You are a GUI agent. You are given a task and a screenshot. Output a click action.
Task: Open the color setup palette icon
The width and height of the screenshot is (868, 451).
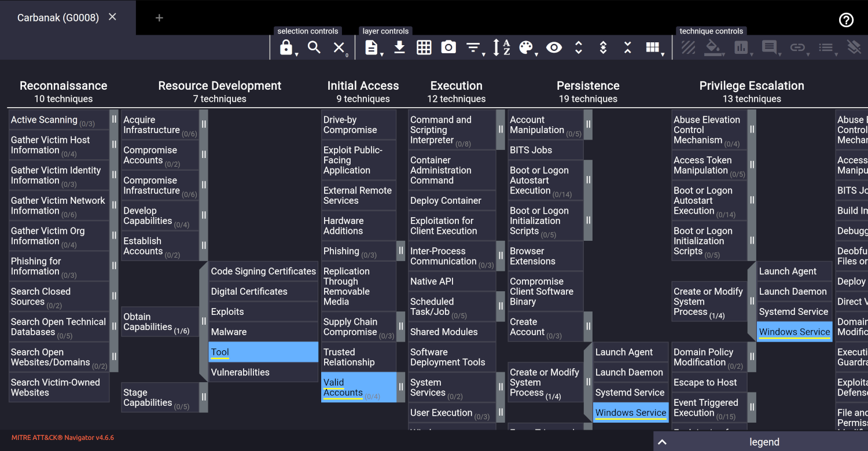point(526,47)
